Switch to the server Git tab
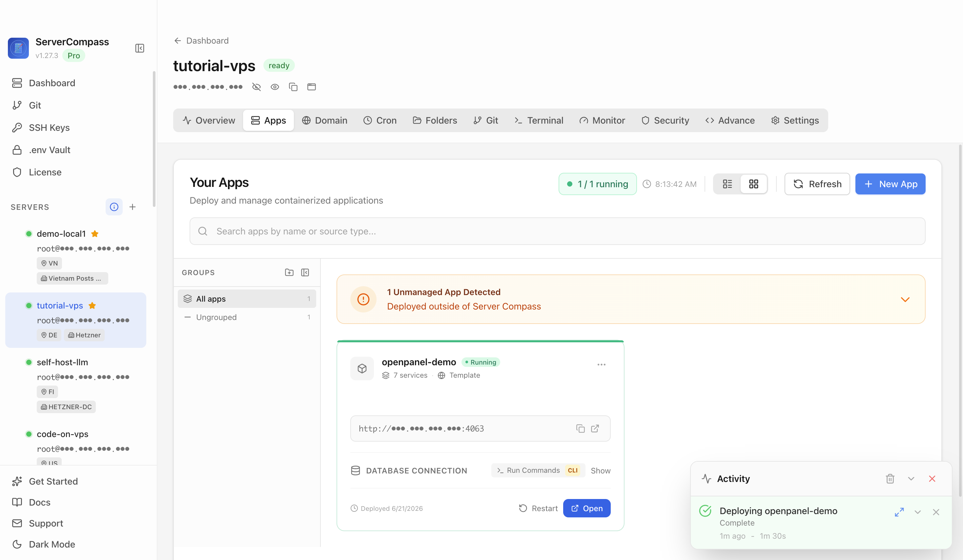 (486, 120)
